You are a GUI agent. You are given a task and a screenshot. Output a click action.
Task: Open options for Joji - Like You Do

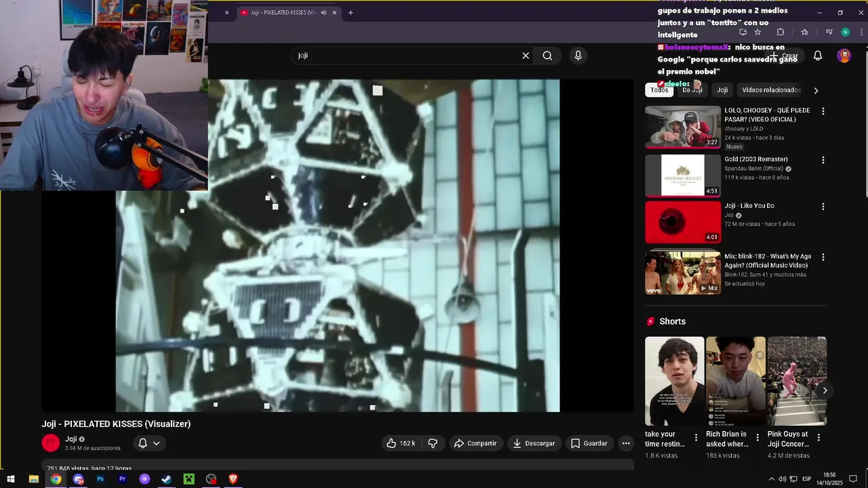click(823, 207)
